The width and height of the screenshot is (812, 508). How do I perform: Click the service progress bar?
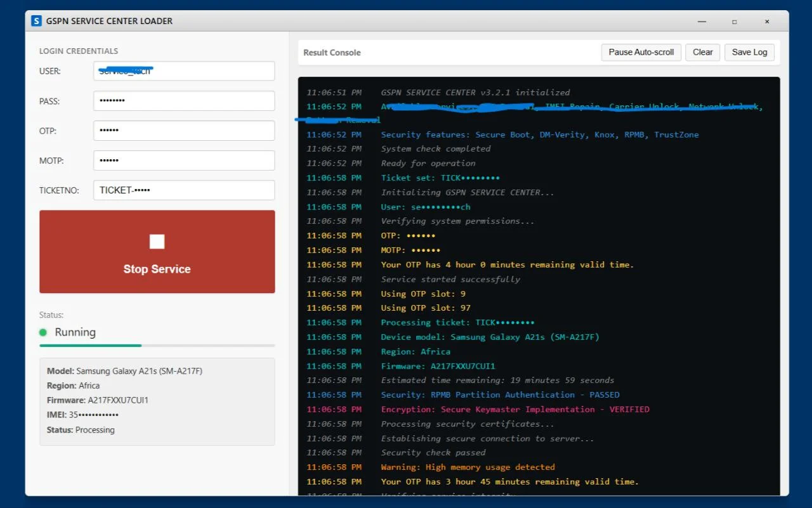157,346
